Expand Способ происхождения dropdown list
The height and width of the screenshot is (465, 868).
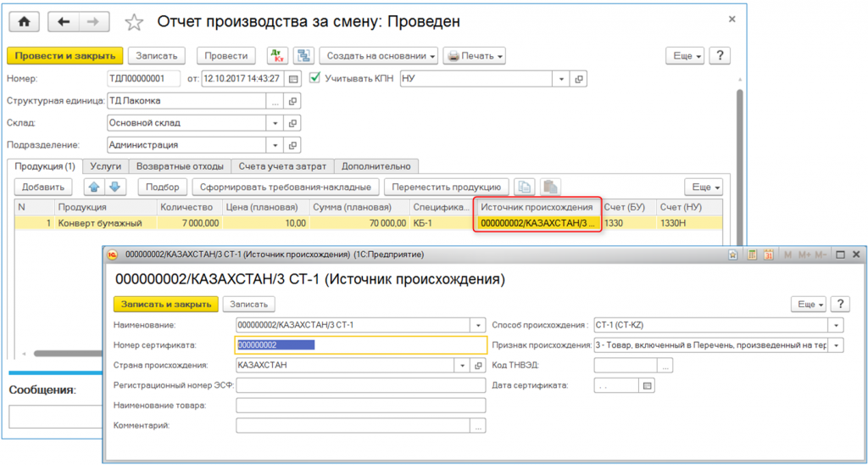(837, 325)
